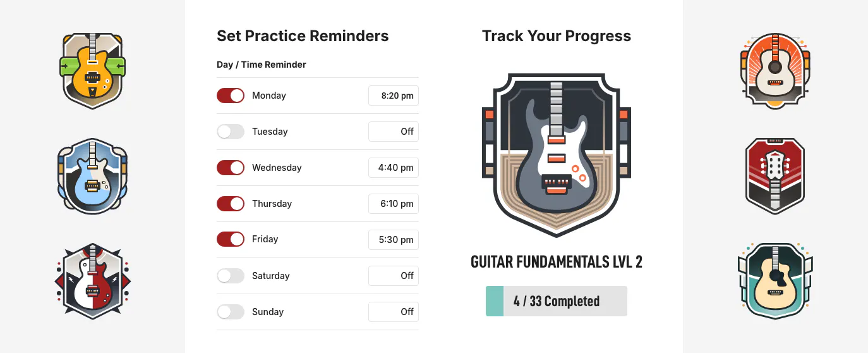The height and width of the screenshot is (353, 868).
Task: Turn off the Wednesday reminder switch
Action: (x=231, y=168)
